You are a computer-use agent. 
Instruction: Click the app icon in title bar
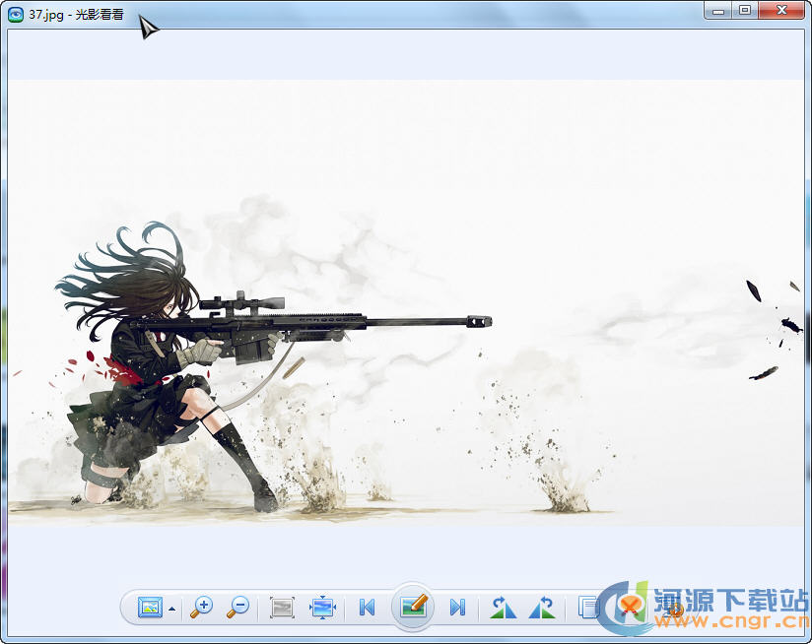click(x=16, y=13)
